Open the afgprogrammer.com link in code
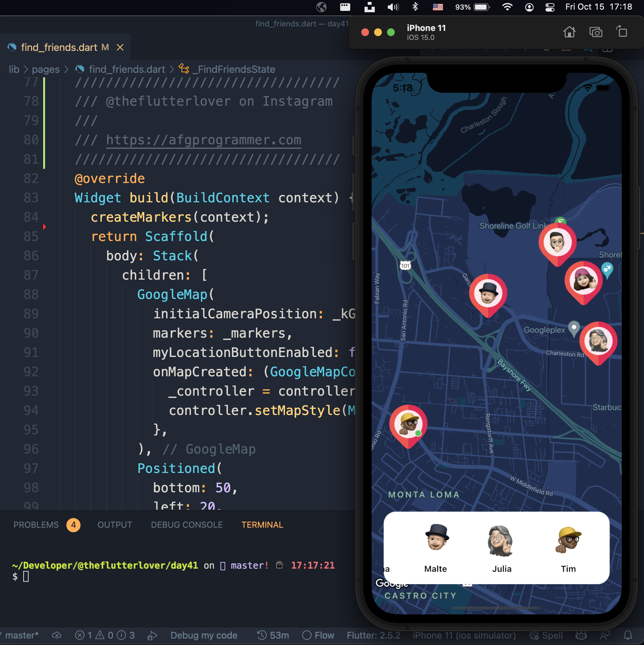Screen dimensions: 644x645 point(204,140)
